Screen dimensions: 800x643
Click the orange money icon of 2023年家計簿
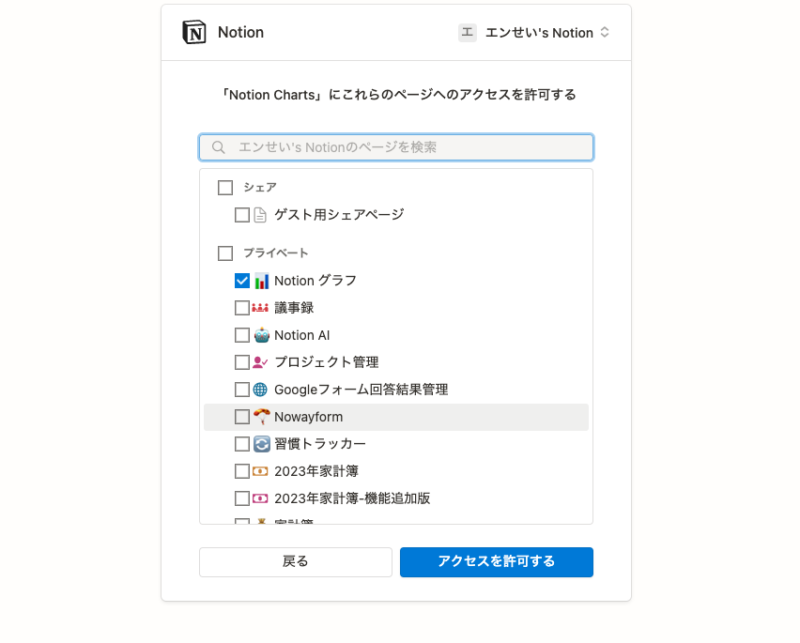coord(260,471)
